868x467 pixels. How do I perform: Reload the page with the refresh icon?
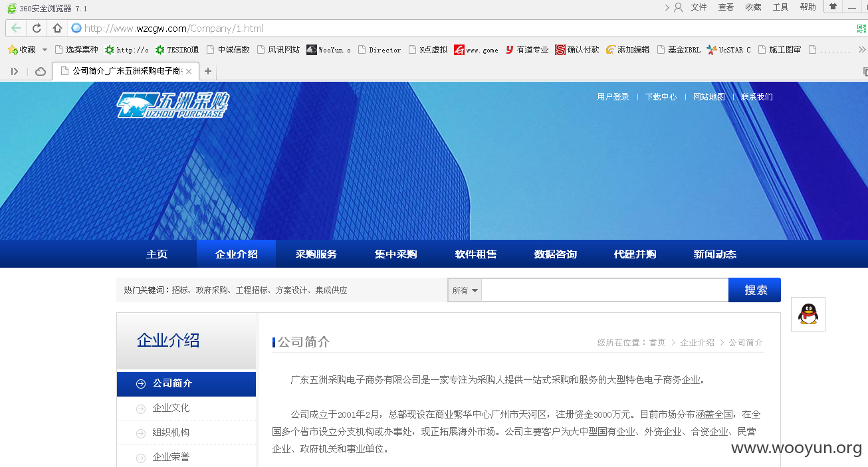click(37, 29)
